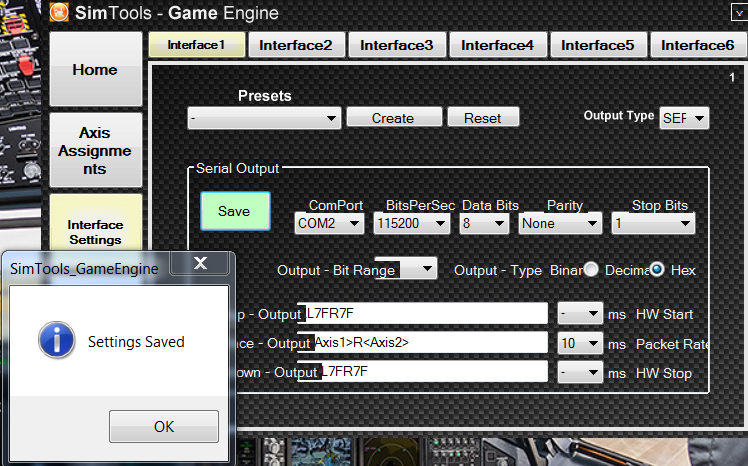The height and width of the screenshot is (466, 748).
Task: Open Parity dropdown showing None
Action: (559, 223)
